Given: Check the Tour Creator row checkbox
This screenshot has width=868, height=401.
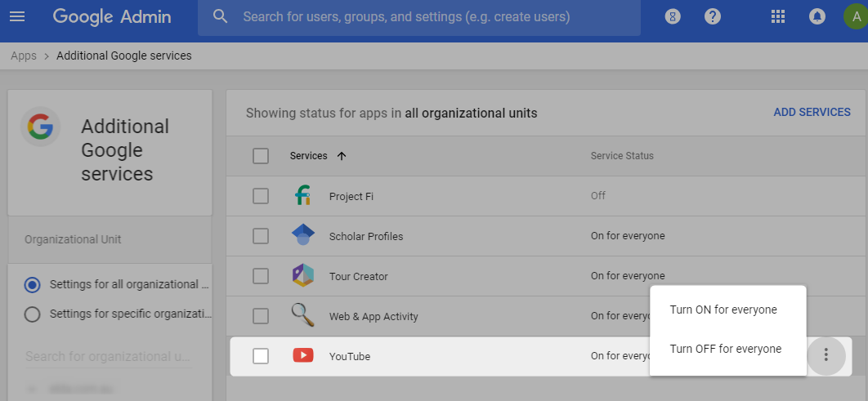Looking at the screenshot, I should 261,276.
